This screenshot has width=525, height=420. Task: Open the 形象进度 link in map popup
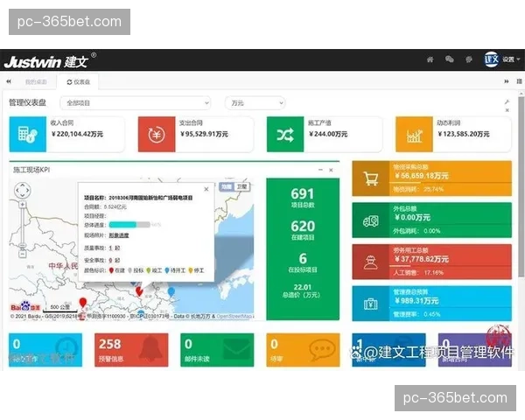pos(118,235)
